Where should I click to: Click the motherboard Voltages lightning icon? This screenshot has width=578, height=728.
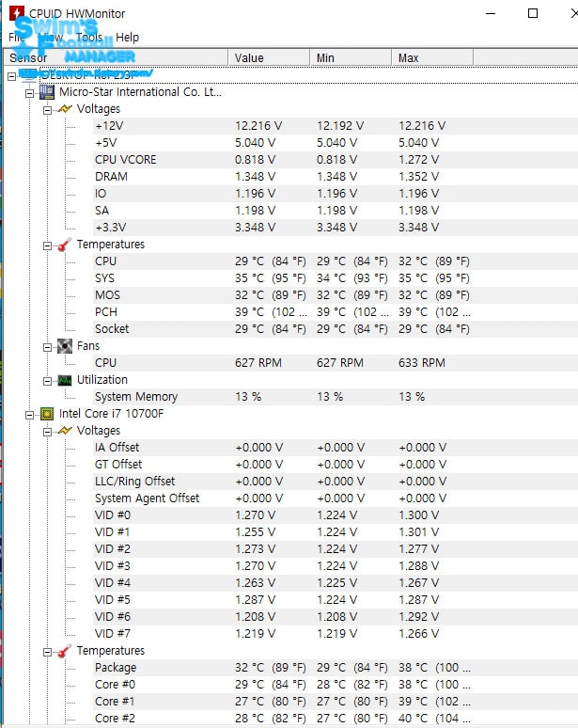pyautogui.click(x=65, y=109)
